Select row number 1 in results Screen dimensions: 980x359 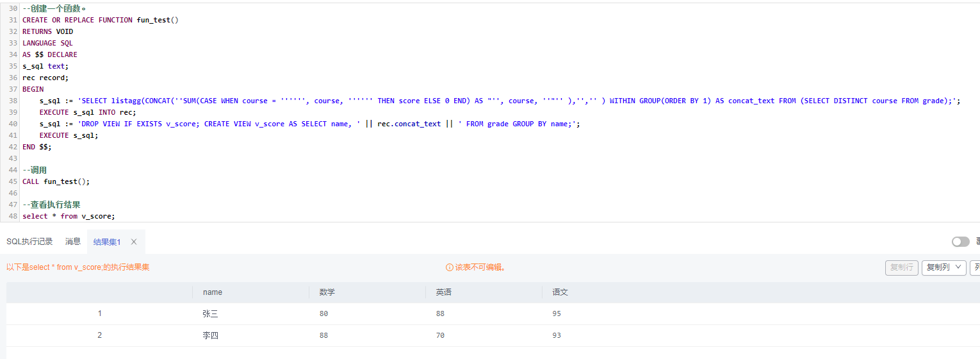100,314
